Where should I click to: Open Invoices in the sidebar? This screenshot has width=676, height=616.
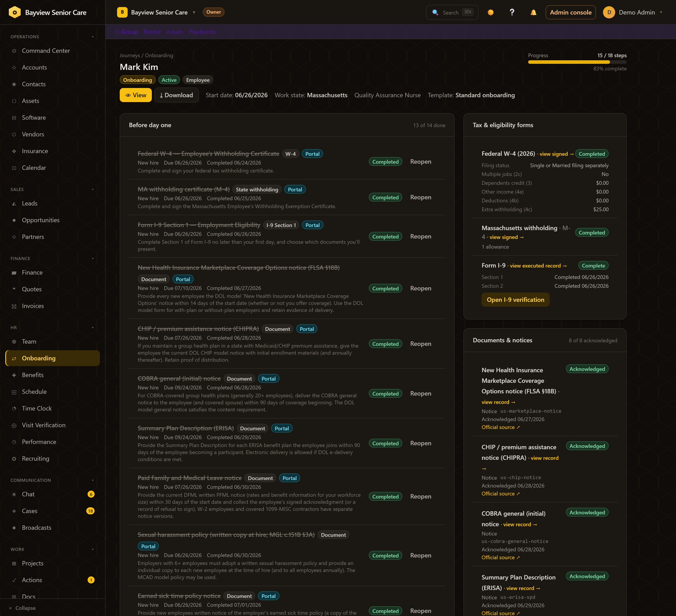[x=52, y=306]
